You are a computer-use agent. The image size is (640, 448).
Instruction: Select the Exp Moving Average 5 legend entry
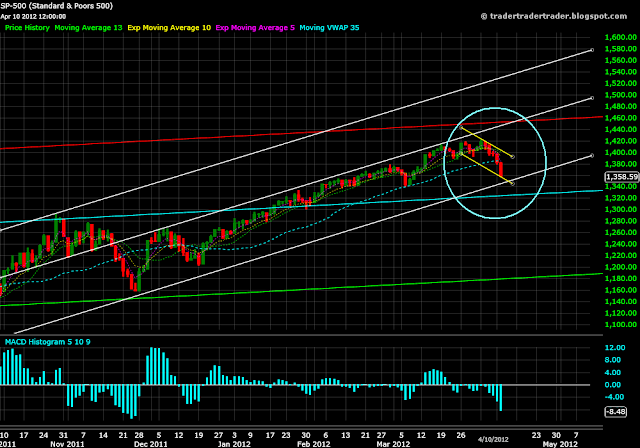(x=255, y=28)
